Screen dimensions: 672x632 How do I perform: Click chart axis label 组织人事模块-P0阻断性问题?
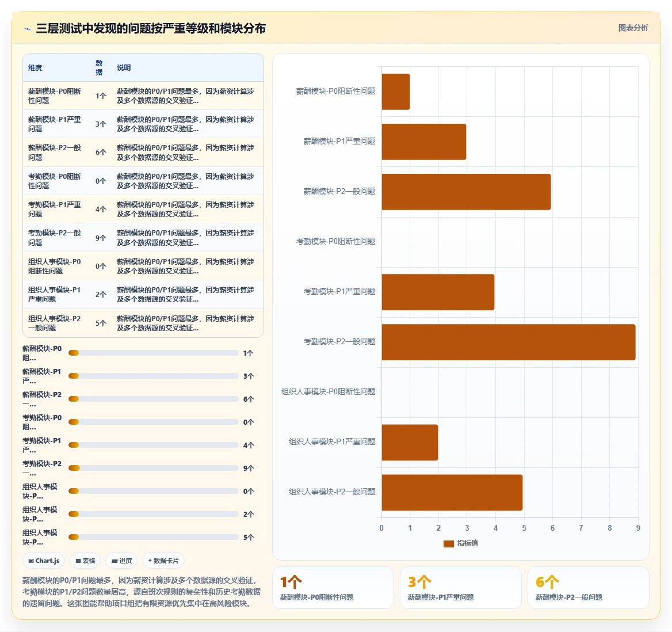[x=329, y=391]
